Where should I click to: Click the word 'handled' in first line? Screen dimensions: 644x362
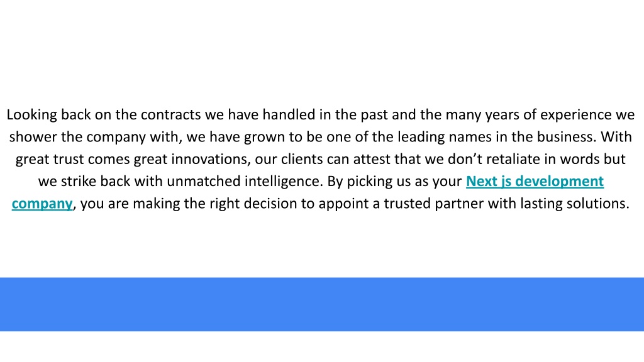pyautogui.click(x=289, y=115)
